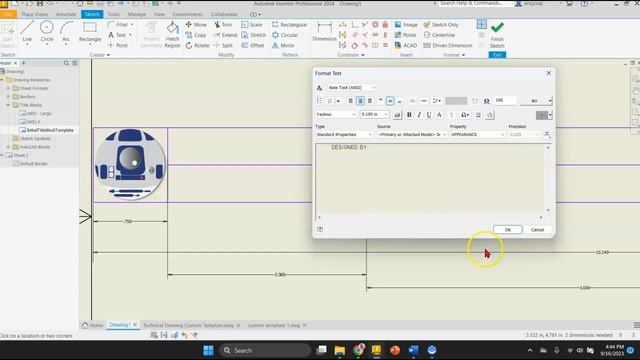Switch to the Tools ribbon tab
The width and height of the screenshot is (640, 360).
(x=113, y=14)
